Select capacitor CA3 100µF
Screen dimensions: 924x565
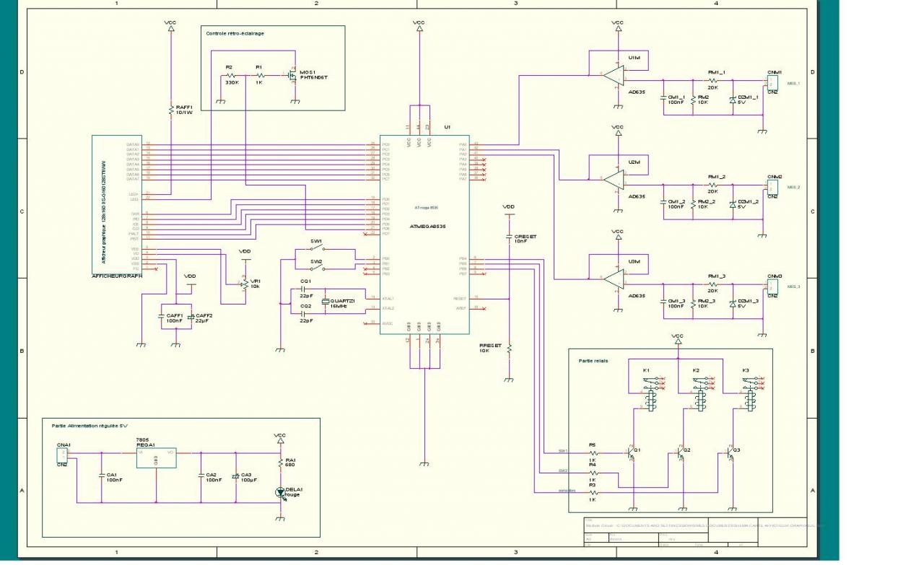coord(235,476)
